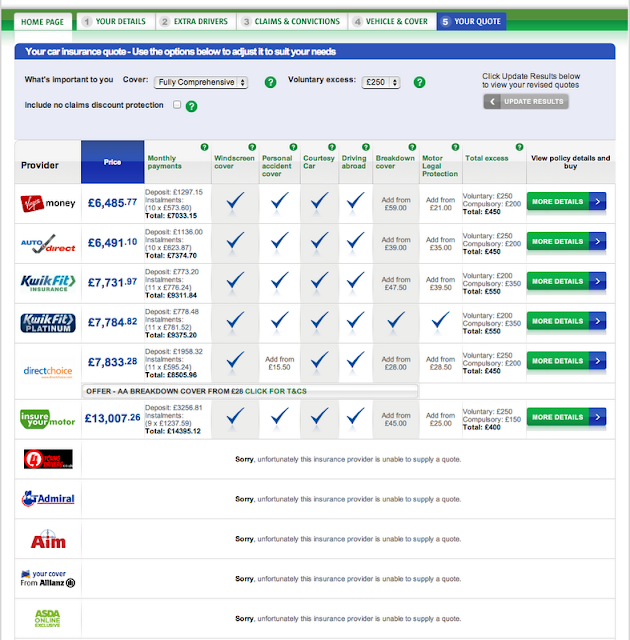
Task: Click directchoice personal accident Add from £15.50
Action: [x=280, y=363]
